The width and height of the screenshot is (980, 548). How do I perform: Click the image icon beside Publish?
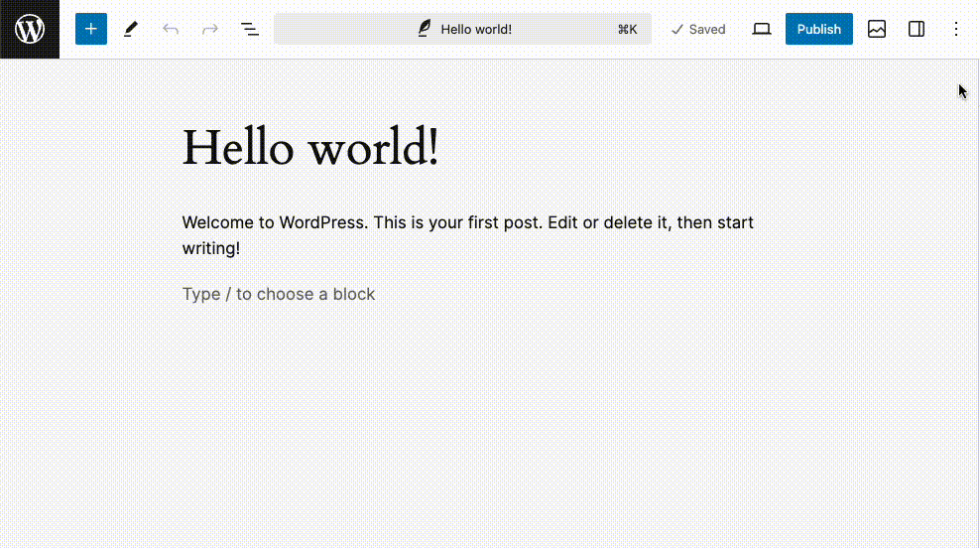[x=877, y=29]
